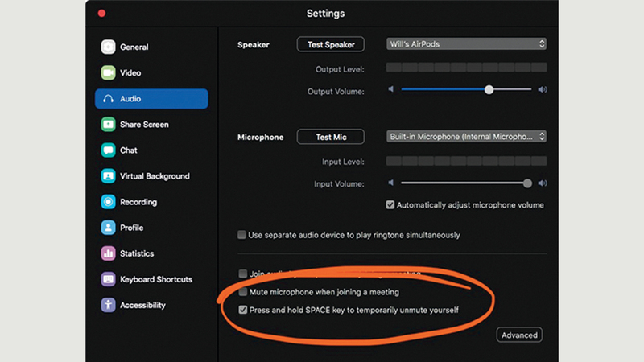Toggle Use separate audio device for ringtone
The image size is (644, 362).
click(x=242, y=235)
